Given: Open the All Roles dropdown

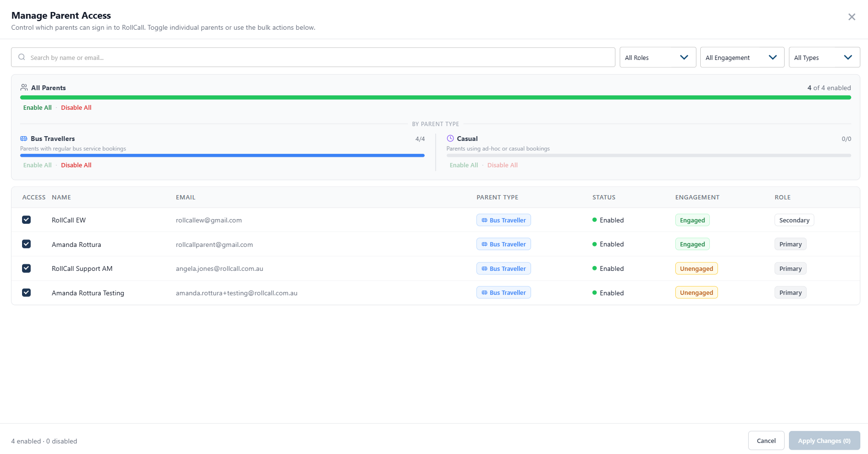Looking at the screenshot, I should pyautogui.click(x=657, y=58).
